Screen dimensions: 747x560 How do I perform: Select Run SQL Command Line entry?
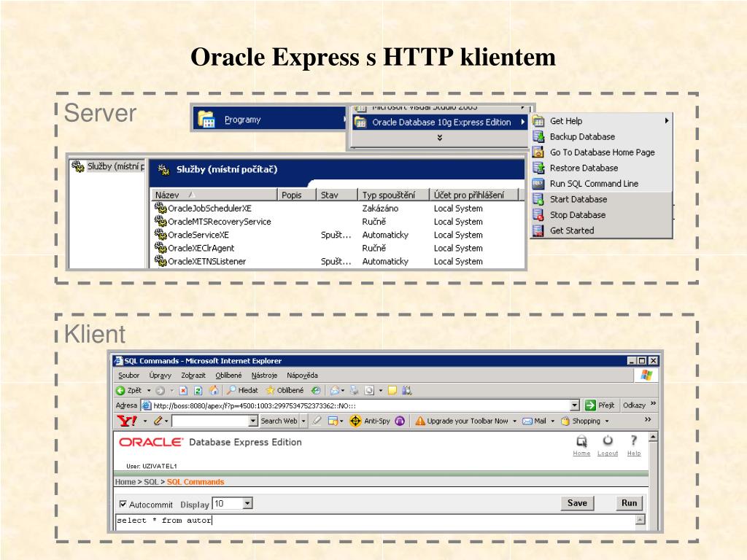[602, 184]
